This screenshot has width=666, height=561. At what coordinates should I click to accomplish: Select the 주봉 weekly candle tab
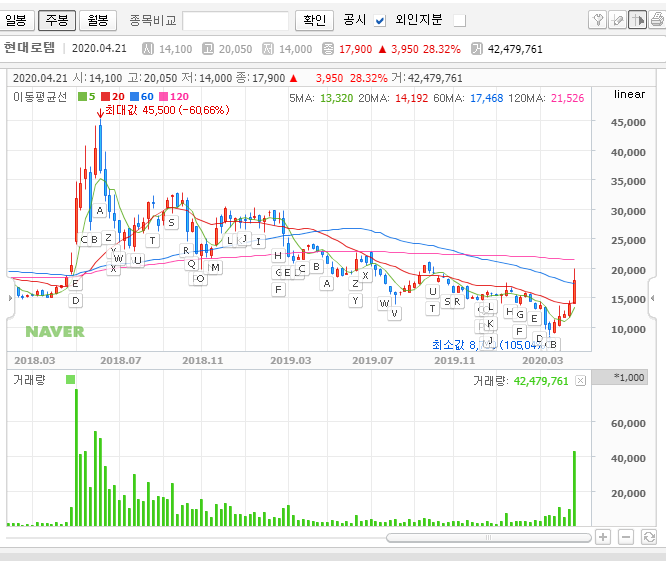click(57, 20)
